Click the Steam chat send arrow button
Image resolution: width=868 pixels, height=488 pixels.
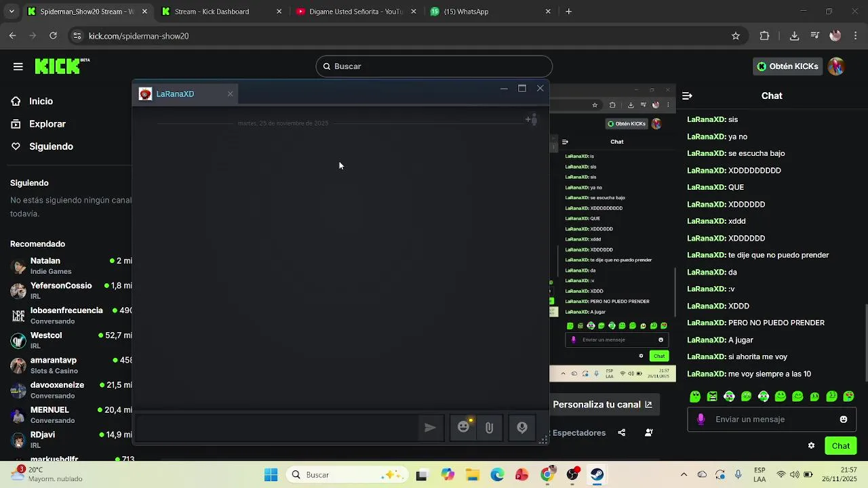[430, 428]
